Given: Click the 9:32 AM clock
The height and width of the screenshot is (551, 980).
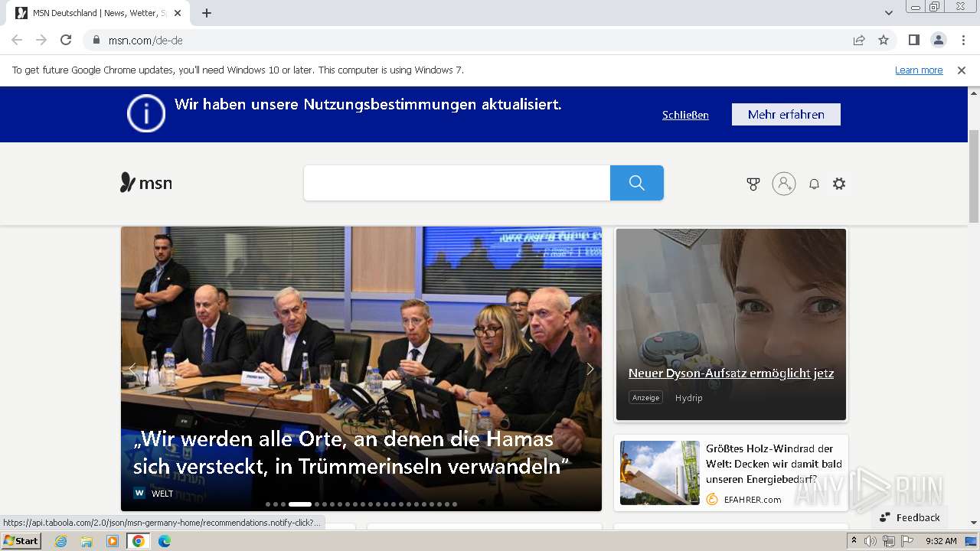Looking at the screenshot, I should pyautogui.click(x=941, y=541).
